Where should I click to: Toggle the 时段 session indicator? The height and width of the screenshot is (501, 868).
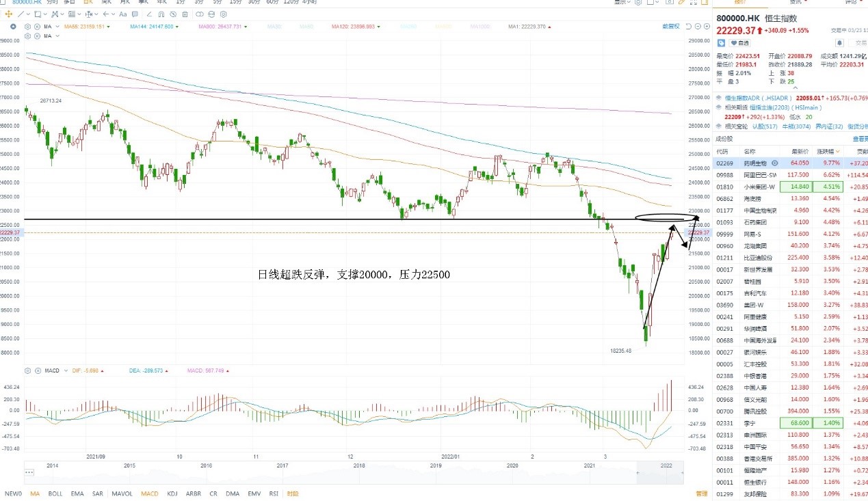(293, 493)
